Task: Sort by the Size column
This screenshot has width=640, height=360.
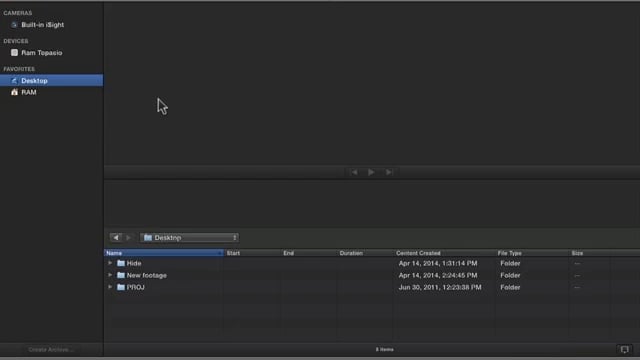Action: pos(589,253)
